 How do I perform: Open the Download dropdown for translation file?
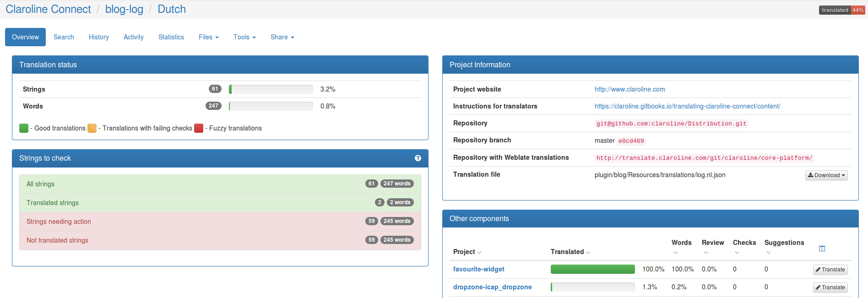point(826,175)
